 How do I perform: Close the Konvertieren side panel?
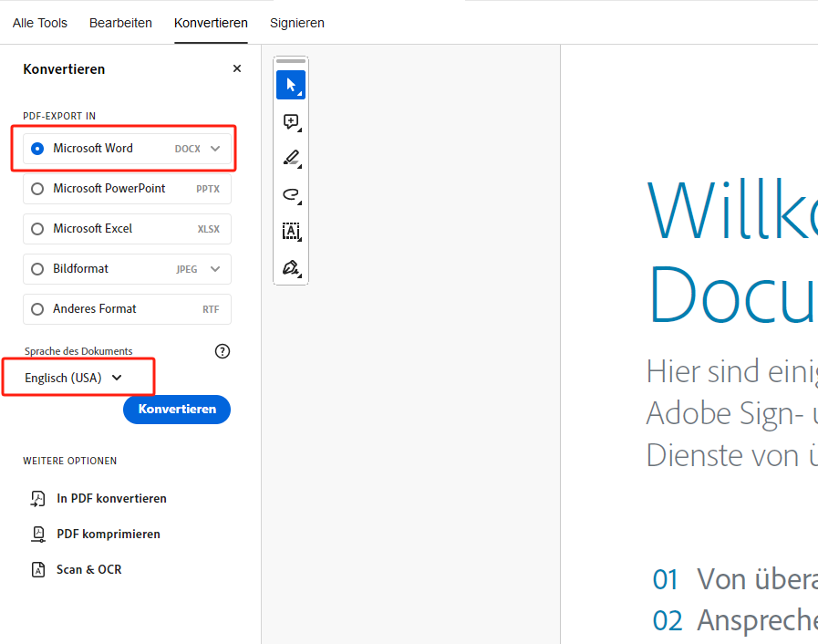pyautogui.click(x=236, y=68)
